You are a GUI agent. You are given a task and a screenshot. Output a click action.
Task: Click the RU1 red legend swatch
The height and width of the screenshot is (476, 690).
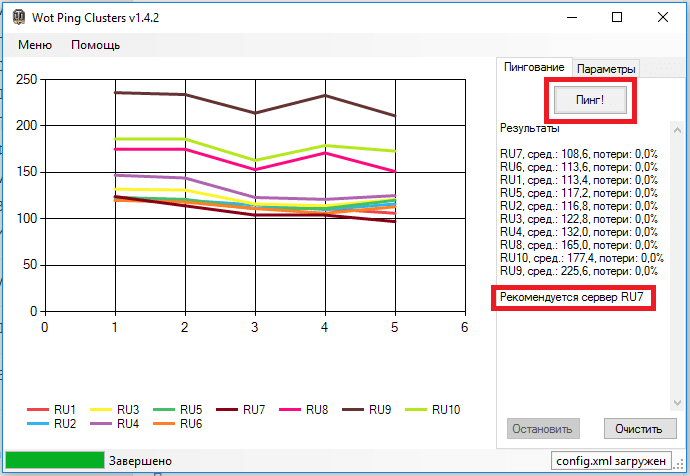(38, 410)
